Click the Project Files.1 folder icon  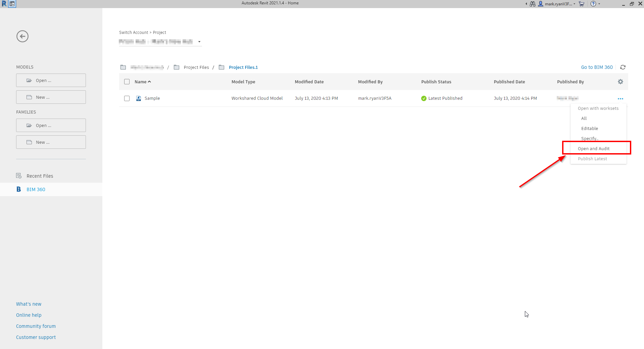click(221, 67)
